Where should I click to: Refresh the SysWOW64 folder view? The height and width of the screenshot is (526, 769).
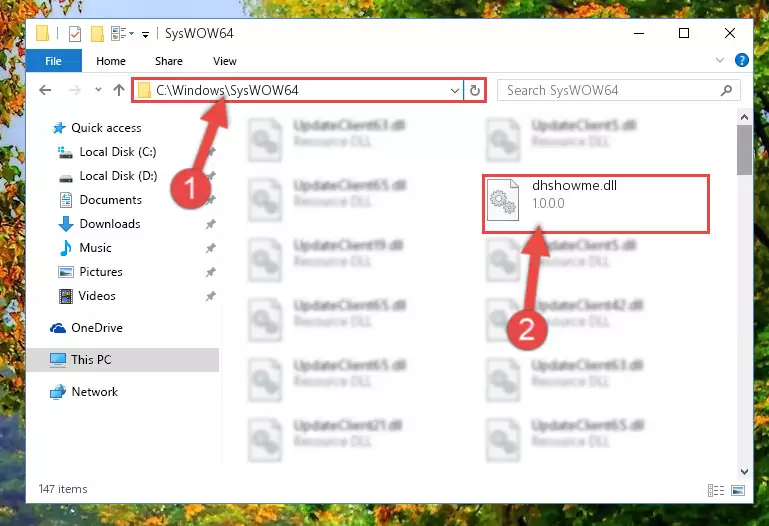click(x=474, y=91)
